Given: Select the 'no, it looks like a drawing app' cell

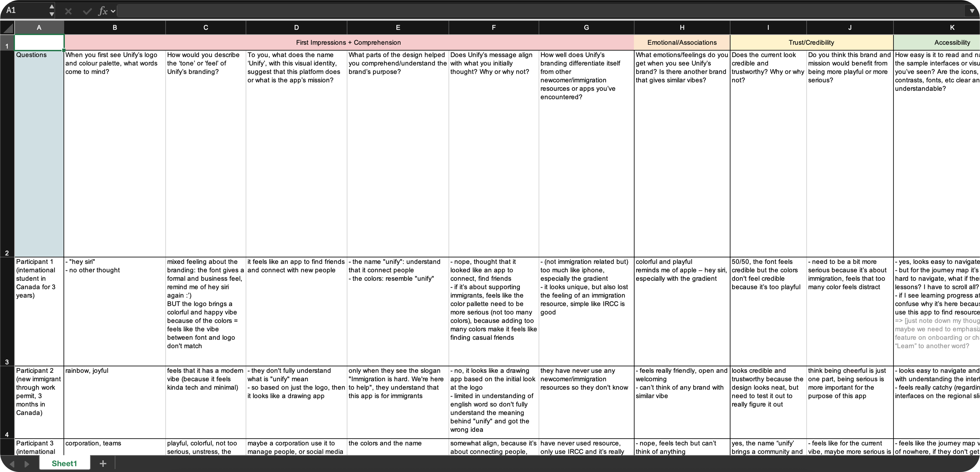Looking at the screenshot, I should [x=494, y=402].
